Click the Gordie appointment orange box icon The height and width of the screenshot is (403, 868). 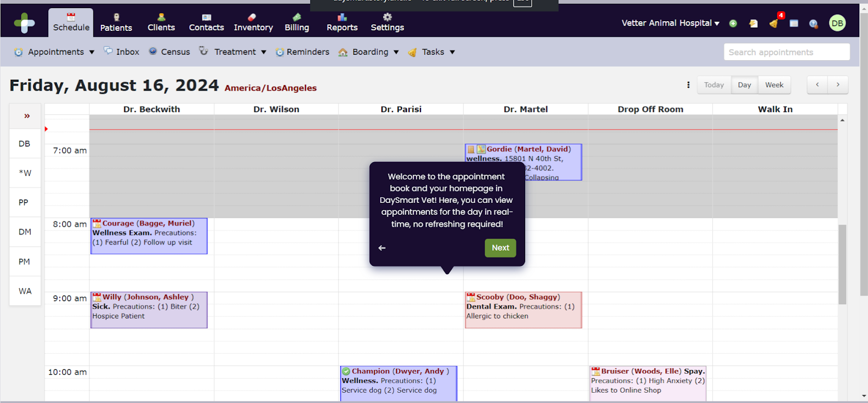click(471, 149)
